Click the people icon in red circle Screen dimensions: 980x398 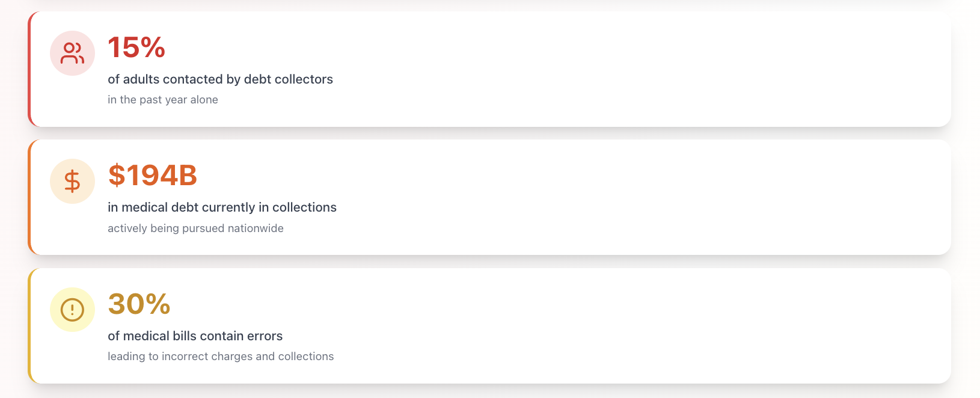point(72,54)
